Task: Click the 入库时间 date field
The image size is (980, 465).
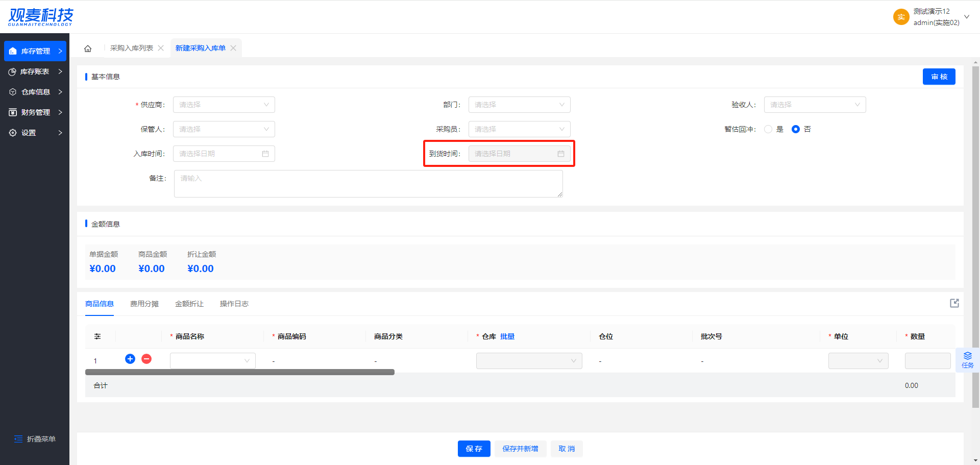Action: coord(224,154)
